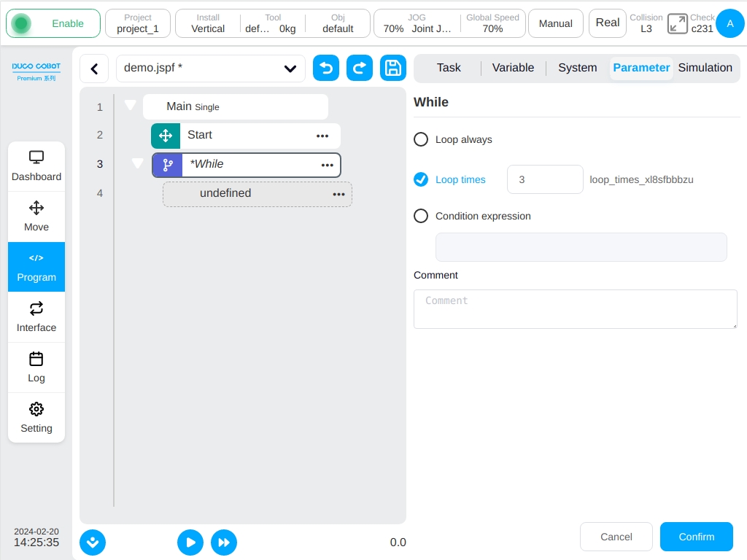Open the Program sidebar page

pyautogui.click(x=36, y=267)
